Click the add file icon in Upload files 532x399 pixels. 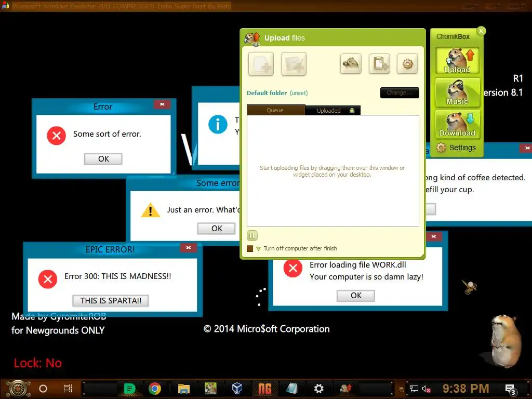pos(261,64)
